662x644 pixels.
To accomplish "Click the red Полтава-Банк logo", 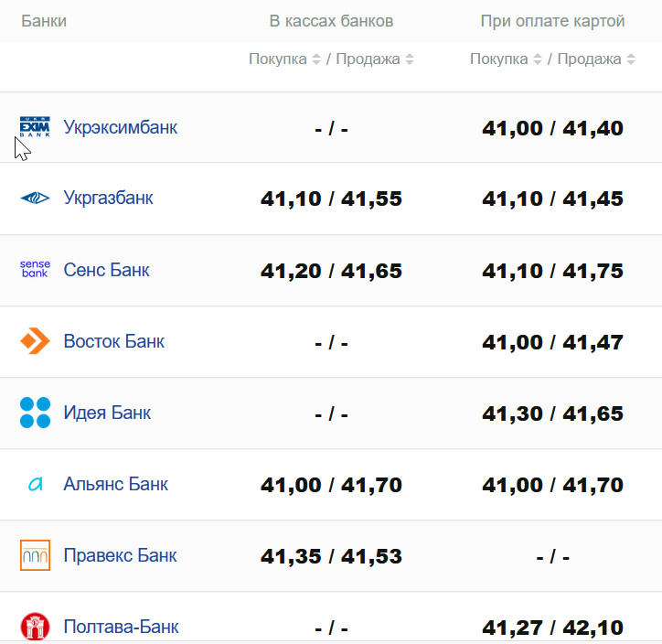I will 35,627.
